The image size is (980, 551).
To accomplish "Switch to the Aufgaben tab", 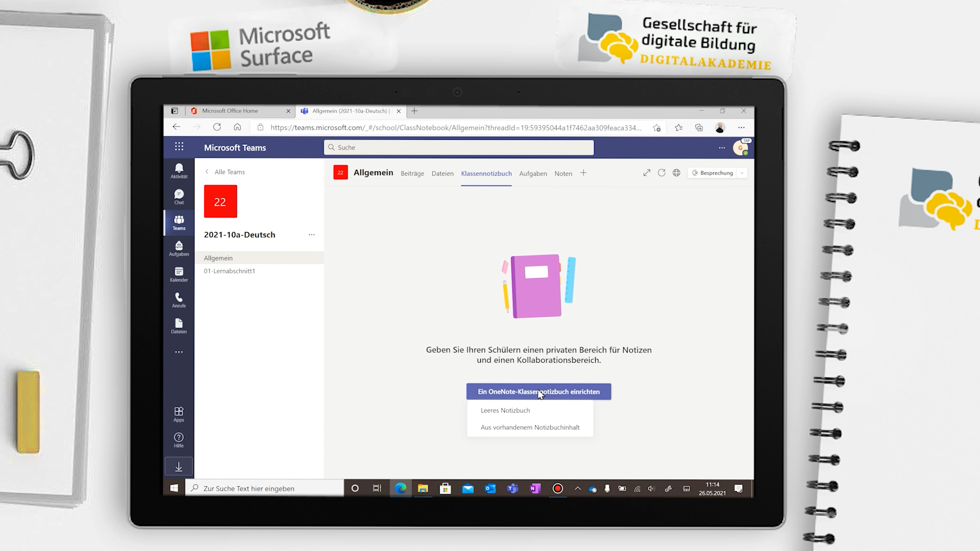I will [533, 173].
